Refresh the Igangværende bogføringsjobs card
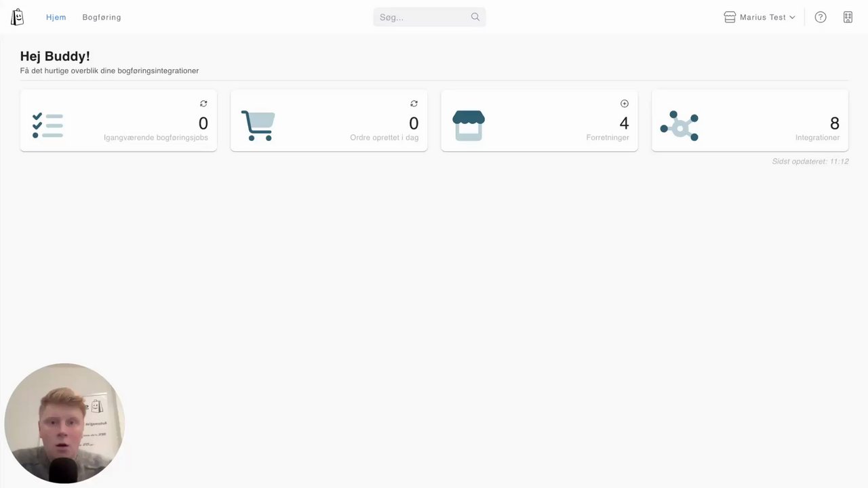The image size is (868, 488). 203,104
